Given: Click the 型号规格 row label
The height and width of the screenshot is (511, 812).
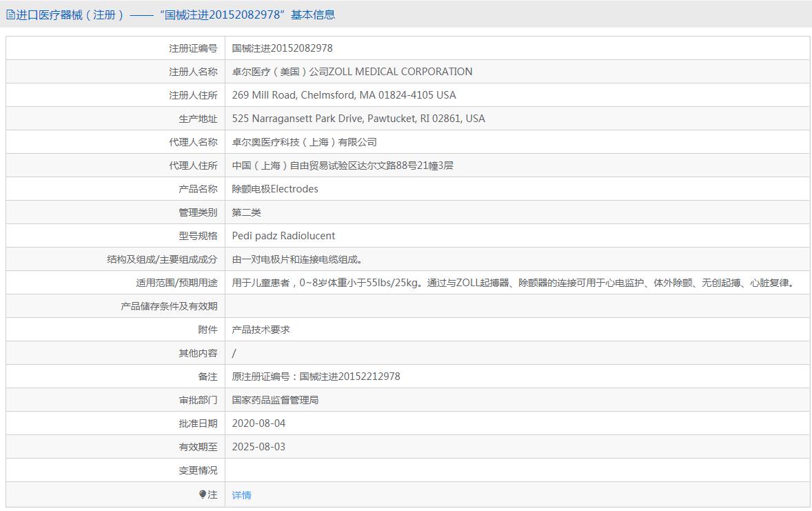Looking at the screenshot, I should point(198,236).
